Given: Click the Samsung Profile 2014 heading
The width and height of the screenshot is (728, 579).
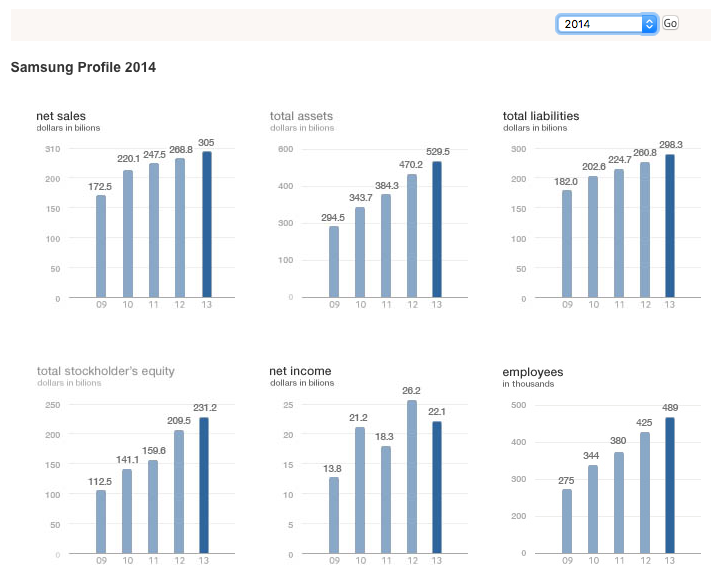Looking at the screenshot, I should [82, 68].
